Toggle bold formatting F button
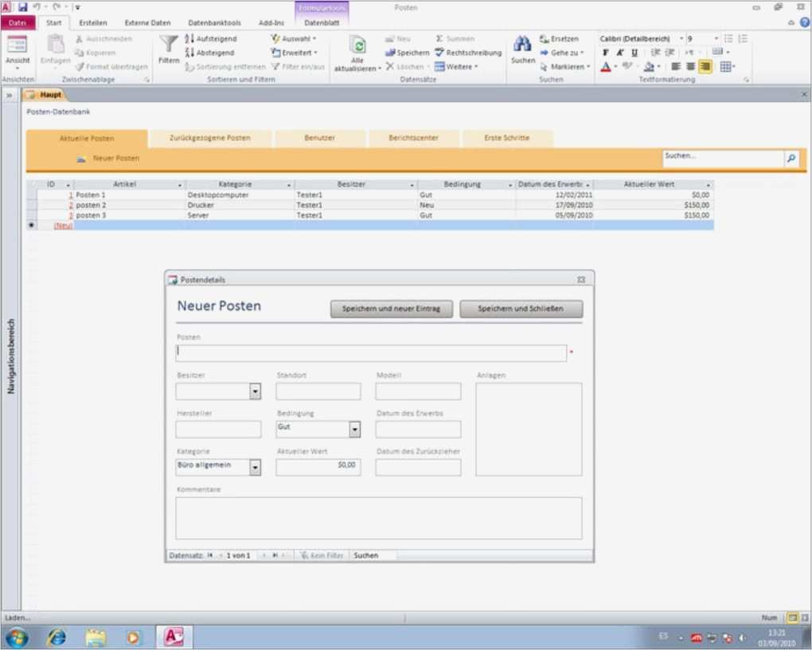Image resolution: width=812 pixels, height=650 pixels. tap(605, 53)
